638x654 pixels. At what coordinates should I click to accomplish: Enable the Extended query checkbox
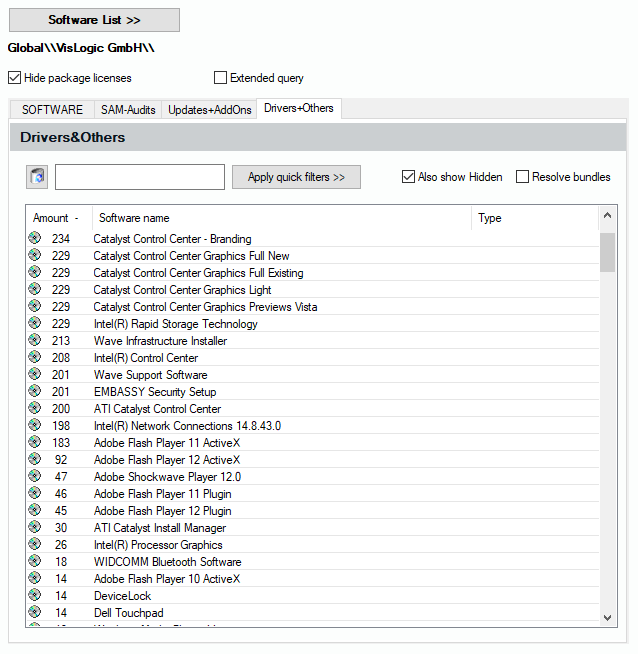(x=221, y=78)
